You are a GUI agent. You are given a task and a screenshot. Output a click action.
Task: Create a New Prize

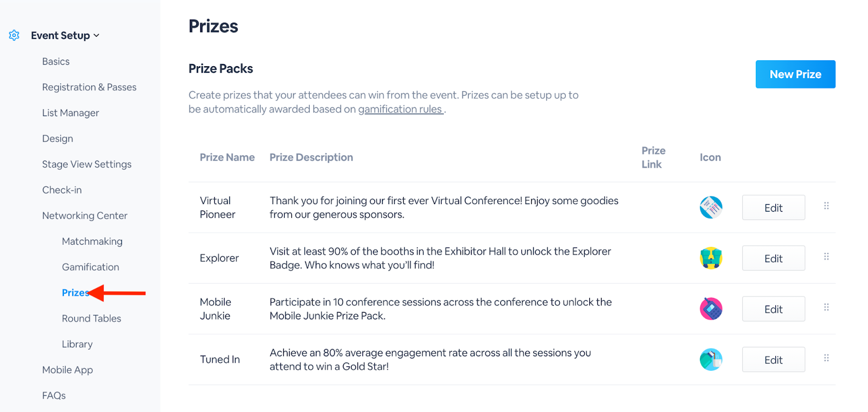click(795, 74)
